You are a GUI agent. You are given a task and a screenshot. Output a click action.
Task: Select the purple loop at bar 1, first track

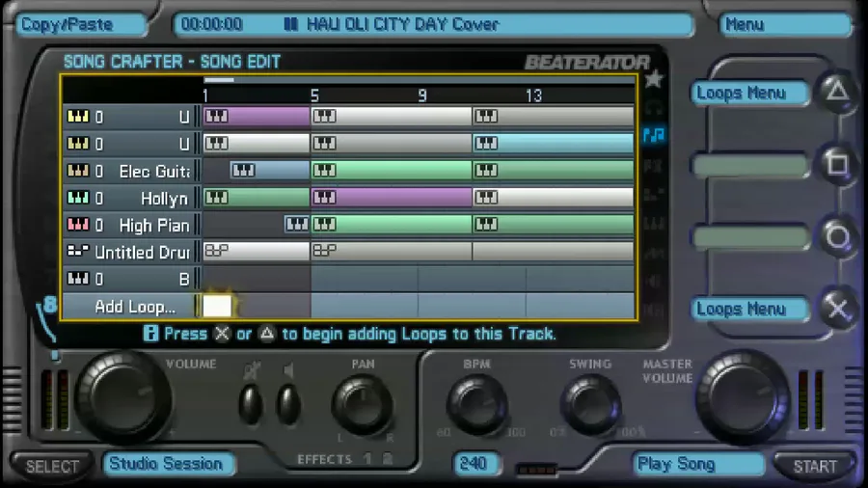(x=257, y=116)
